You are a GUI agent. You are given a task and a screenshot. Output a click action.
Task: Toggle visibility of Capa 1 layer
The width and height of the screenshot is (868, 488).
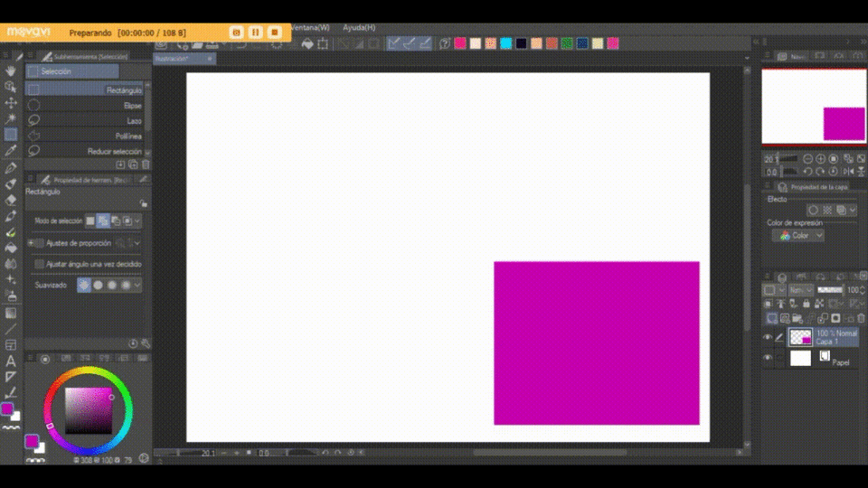pyautogui.click(x=768, y=337)
